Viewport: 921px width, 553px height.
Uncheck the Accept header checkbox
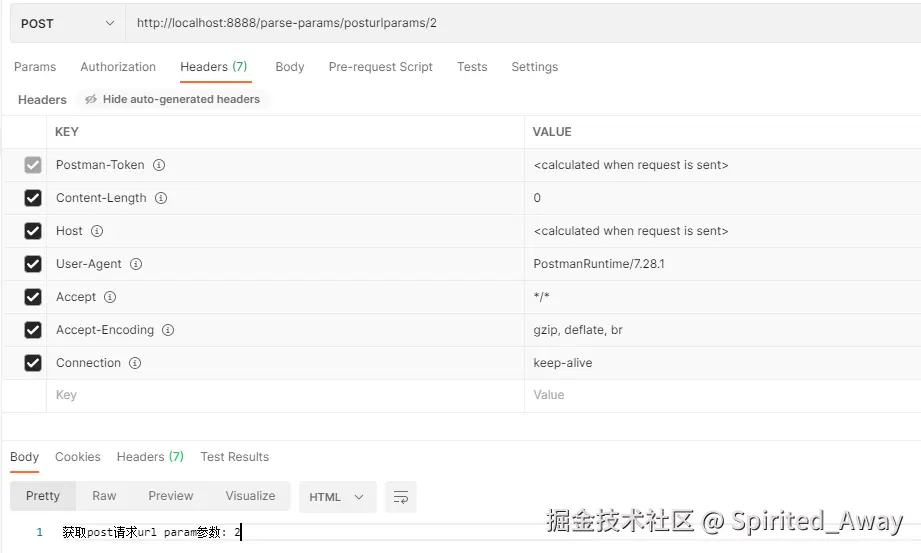(x=33, y=297)
